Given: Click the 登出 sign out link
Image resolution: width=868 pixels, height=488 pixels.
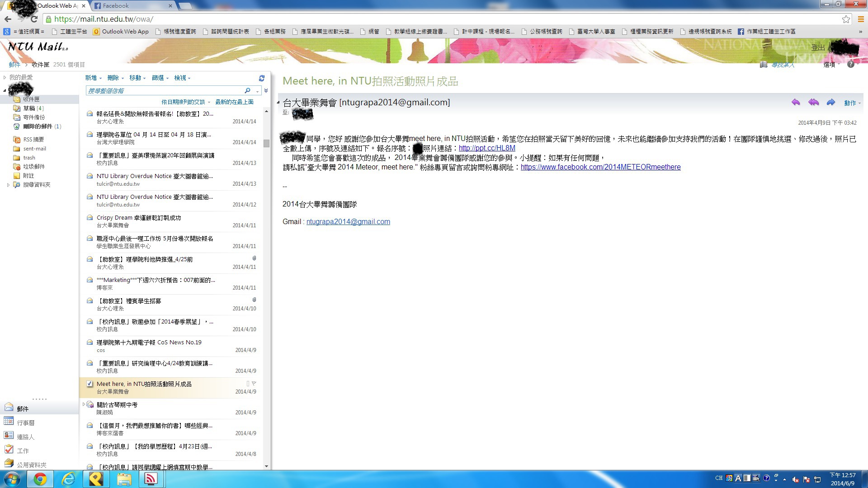Looking at the screenshot, I should click(x=818, y=48).
